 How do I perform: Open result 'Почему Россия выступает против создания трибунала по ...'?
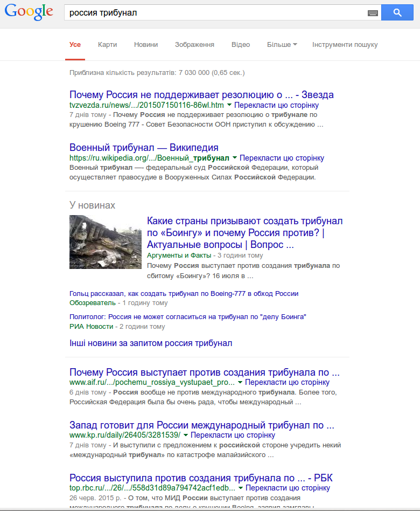(x=205, y=372)
